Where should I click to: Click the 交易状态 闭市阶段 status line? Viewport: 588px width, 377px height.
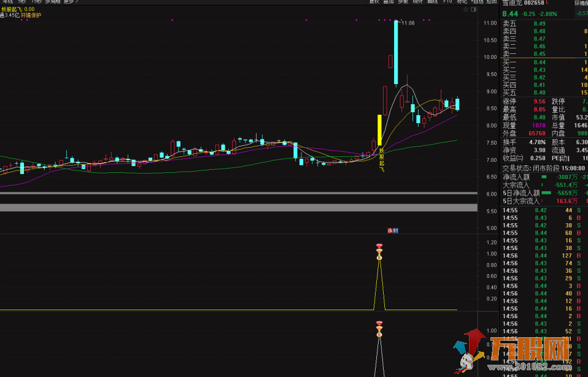click(x=544, y=169)
